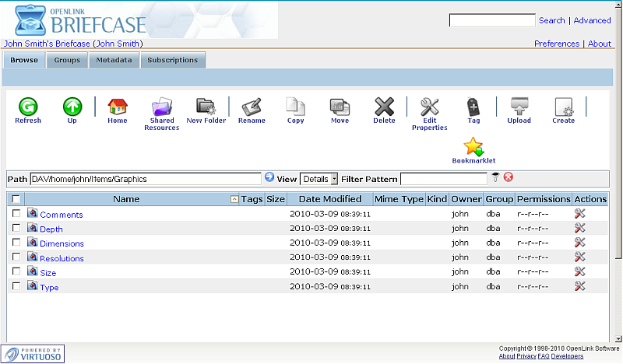
Task: Open the Upload tool
Action: [x=519, y=107]
